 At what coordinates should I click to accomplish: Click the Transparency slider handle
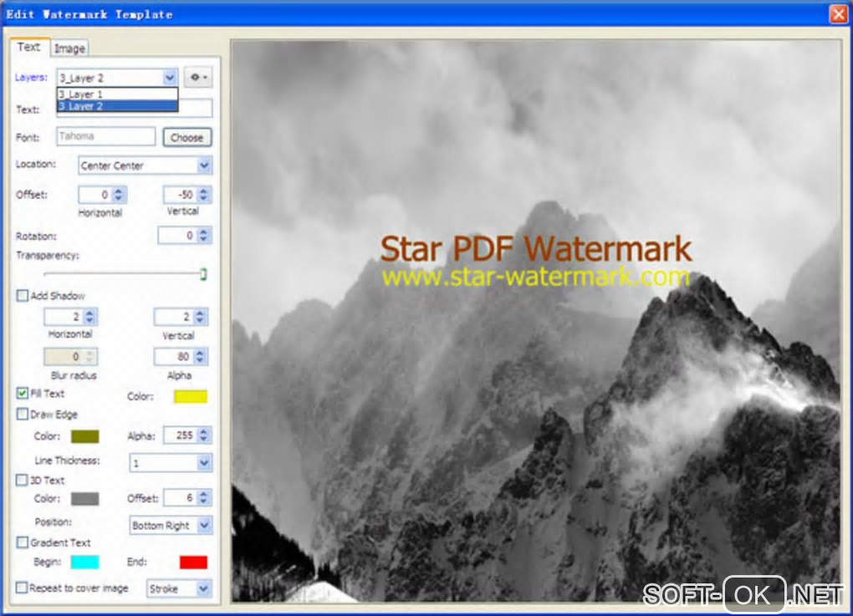pyautogui.click(x=203, y=274)
